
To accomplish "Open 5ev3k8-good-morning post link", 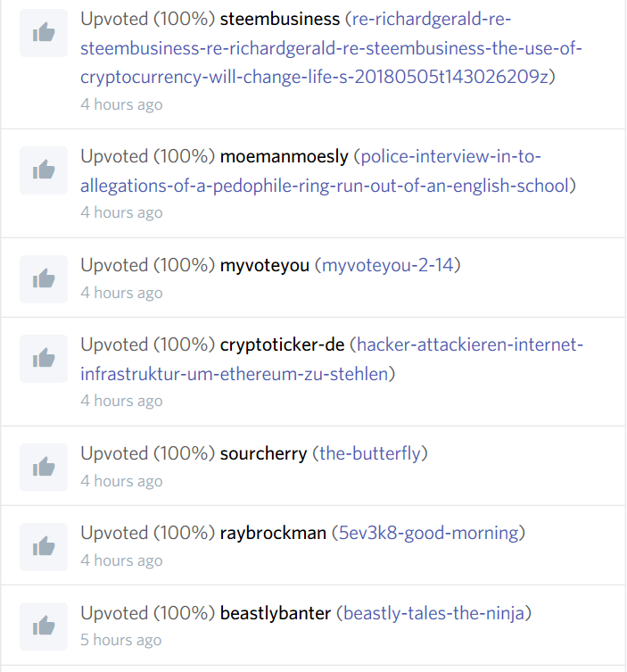I will click(x=428, y=533).
